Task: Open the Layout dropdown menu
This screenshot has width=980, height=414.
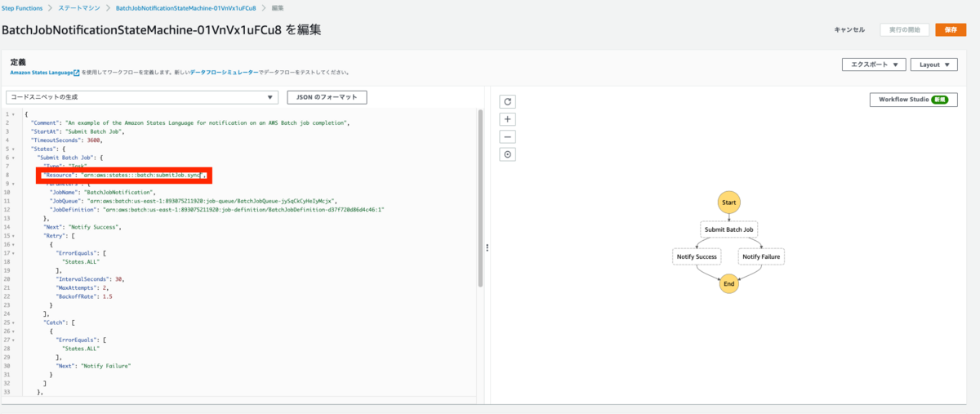Action: 934,65
